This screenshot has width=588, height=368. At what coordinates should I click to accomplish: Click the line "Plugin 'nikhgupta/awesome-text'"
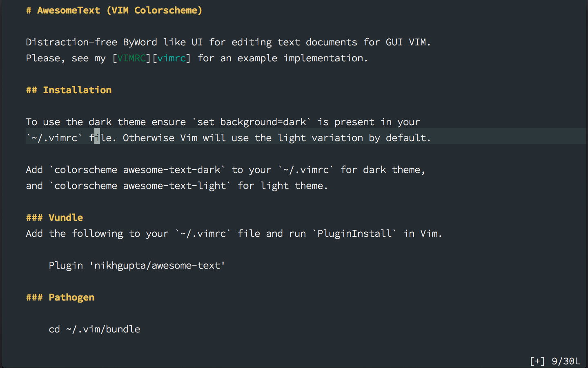coord(137,265)
